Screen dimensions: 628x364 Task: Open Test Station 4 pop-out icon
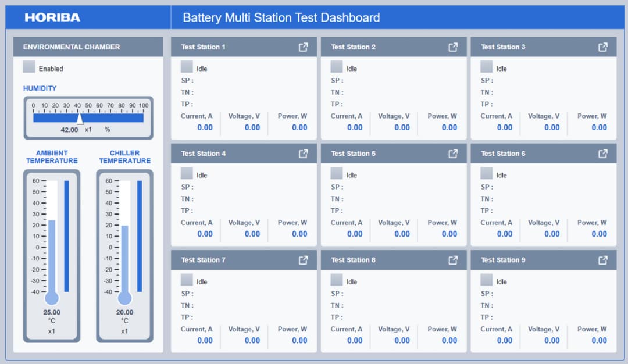303,154
